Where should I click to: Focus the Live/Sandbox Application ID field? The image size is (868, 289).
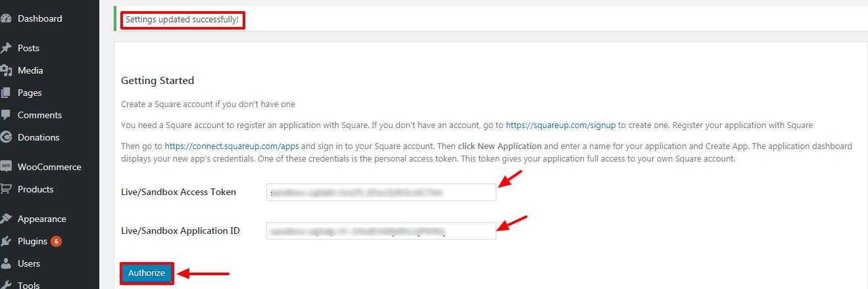click(381, 231)
